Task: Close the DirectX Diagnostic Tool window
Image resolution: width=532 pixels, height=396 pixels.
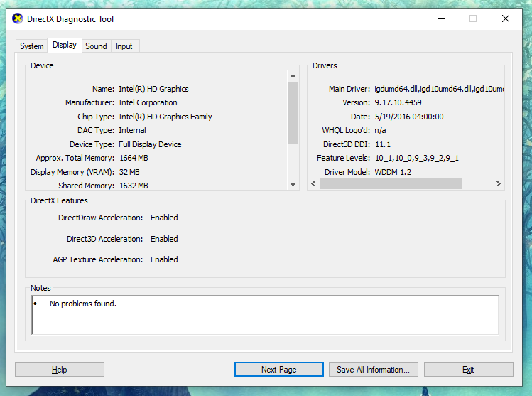Action: click(x=506, y=18)
